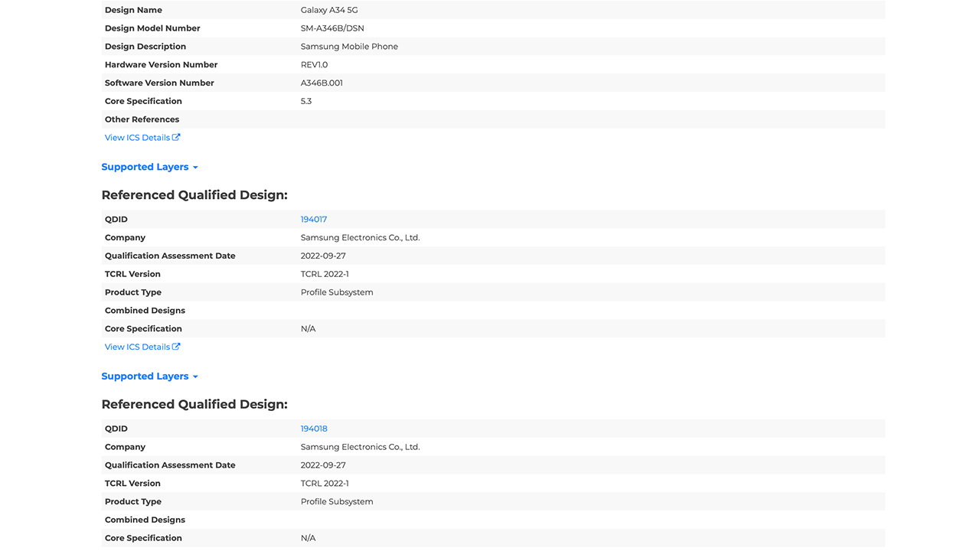The height and width of the screenshot is (551, 980).
Task: Open the QDID 194017 link
Action: click(x=313, y=219)
